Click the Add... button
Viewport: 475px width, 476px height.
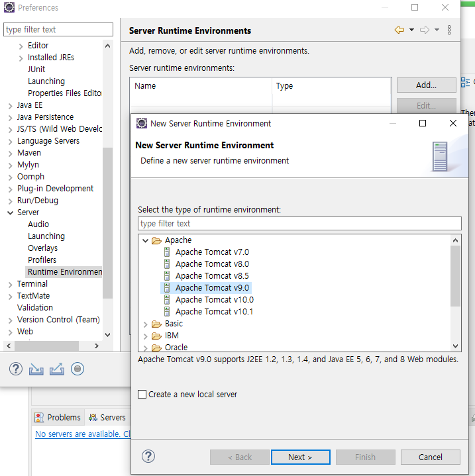pyautogui.click(x=427, y=85)
